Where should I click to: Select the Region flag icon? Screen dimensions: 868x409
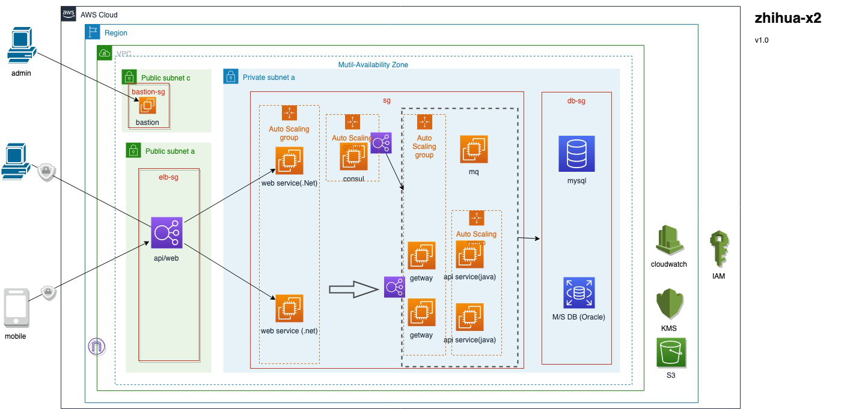tap(93, 32)
